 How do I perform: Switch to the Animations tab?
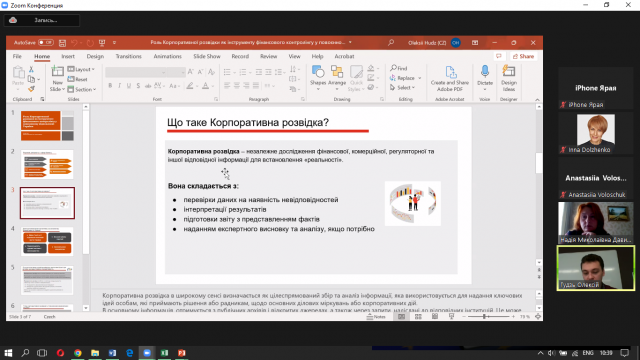coord(167,56)
